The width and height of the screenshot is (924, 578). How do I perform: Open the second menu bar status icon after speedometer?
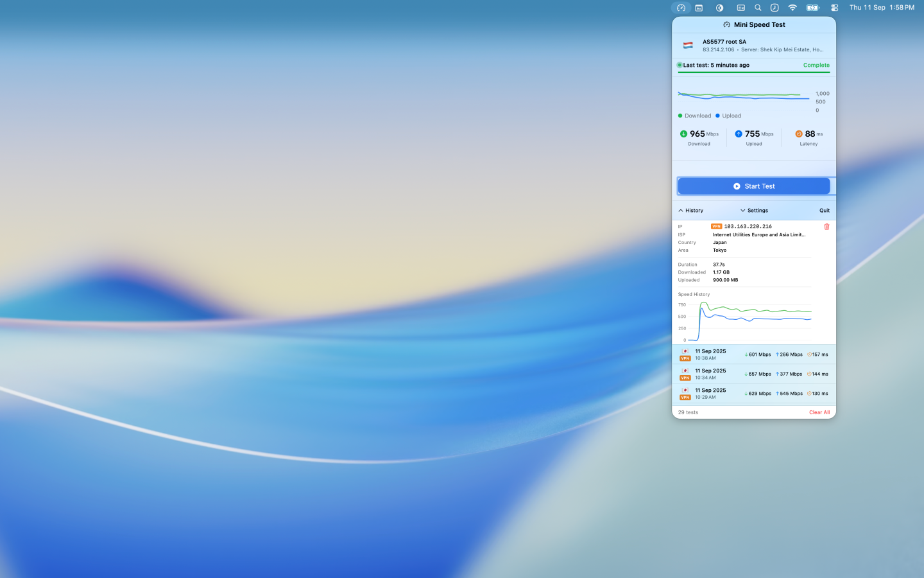pyautogui.click(x=699, y=8)
